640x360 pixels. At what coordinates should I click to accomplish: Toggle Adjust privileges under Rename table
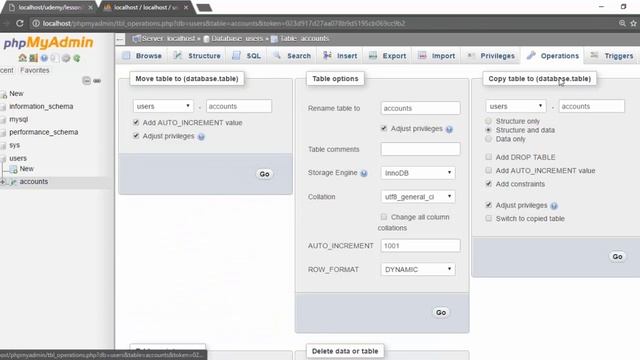(x=384, y=129)
